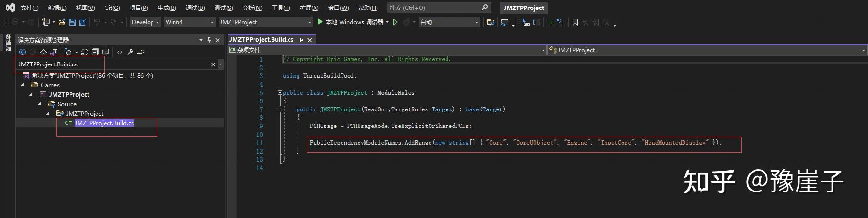868x218 pixels.
Task: Click the uncomment selection toolbar icon
Action: pos(561,22)
